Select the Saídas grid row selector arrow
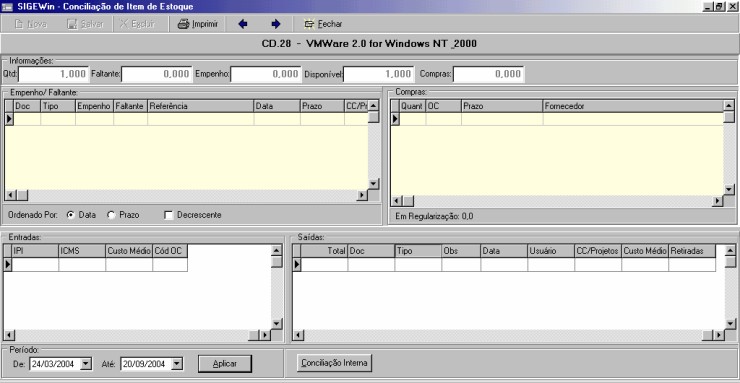The height and width of the screenshot is (383, 740). point(297,265)
